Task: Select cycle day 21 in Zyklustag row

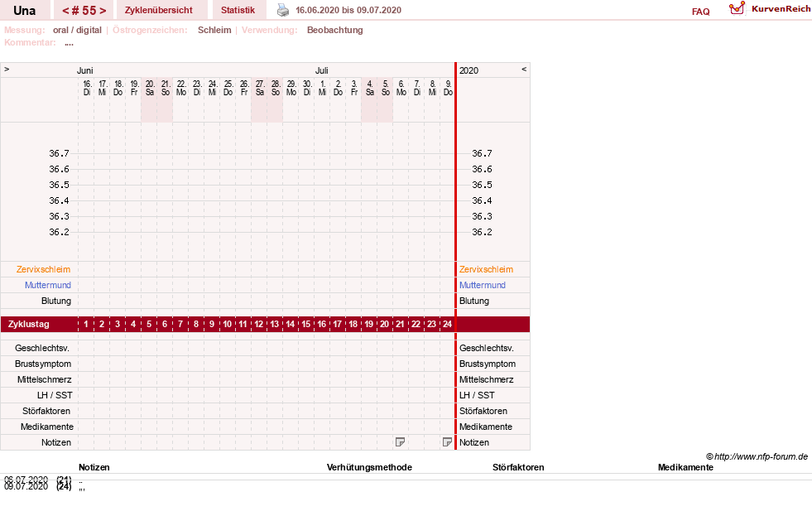Action: pos(400,324)
